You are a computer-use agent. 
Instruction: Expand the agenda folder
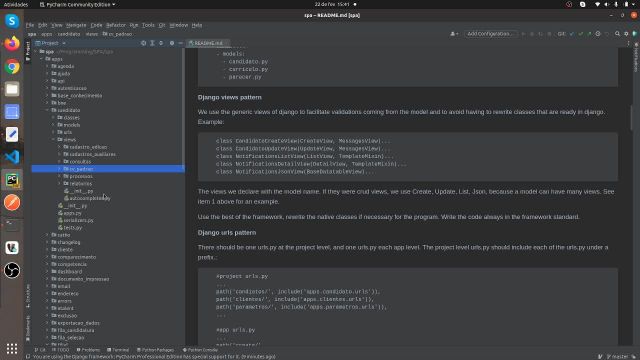(x=47, y=66)
